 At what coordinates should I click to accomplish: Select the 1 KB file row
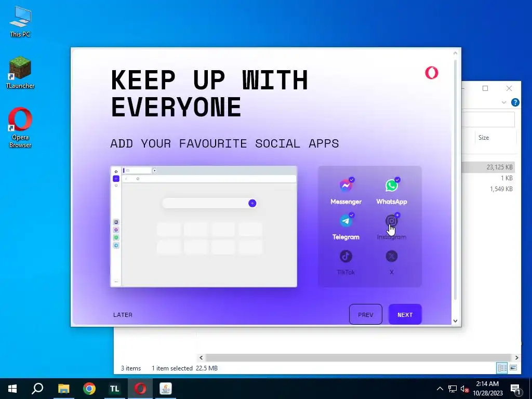click(x=488, y=178)
